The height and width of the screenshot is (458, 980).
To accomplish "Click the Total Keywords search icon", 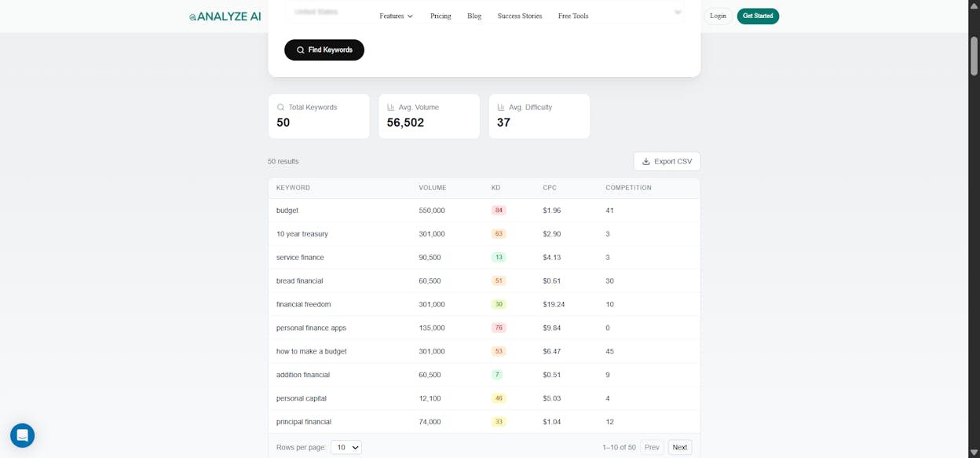I will coord(280,107).
